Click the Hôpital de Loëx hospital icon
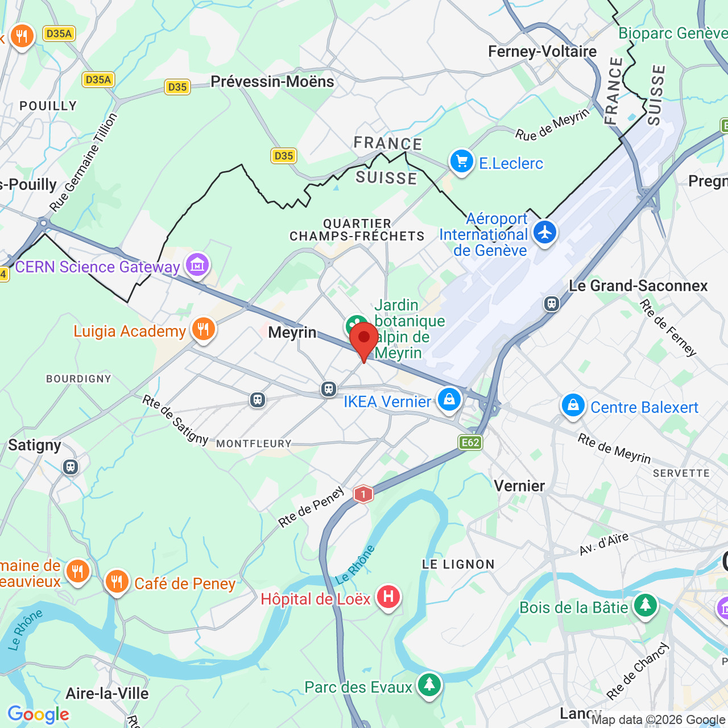The image size is (728, 728). pyautogui.click(x=388, y=597)
